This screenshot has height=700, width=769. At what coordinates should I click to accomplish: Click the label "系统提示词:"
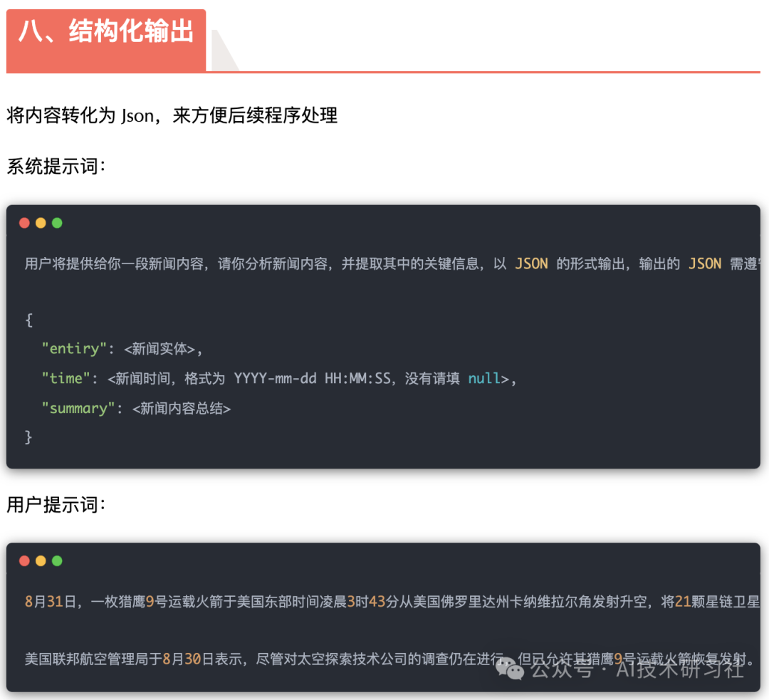point(56,167)
